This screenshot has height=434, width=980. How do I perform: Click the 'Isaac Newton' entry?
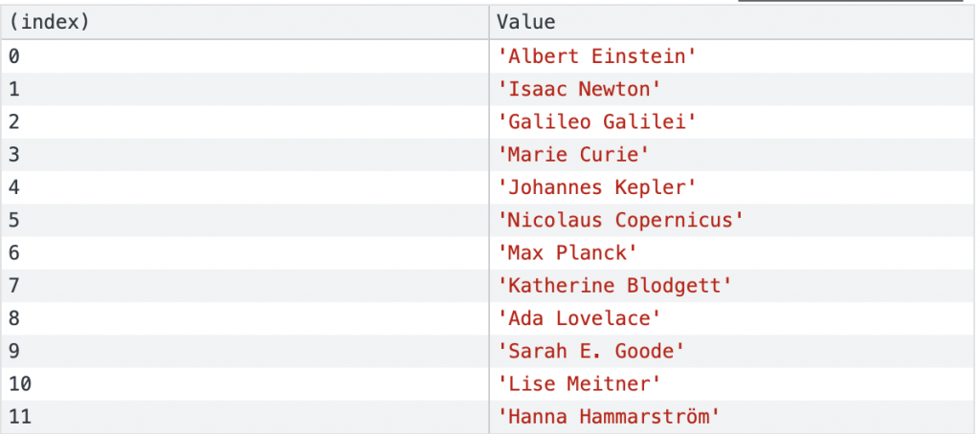tap(580, 89)
